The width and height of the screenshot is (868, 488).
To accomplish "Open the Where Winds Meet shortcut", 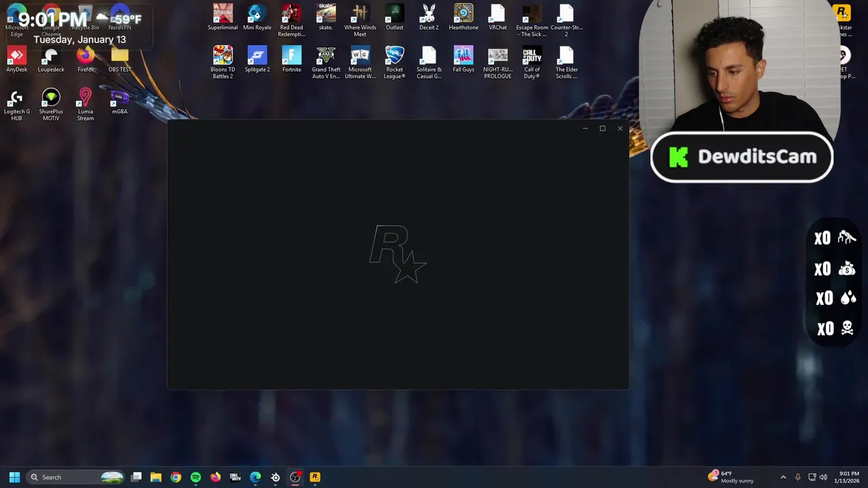I will point(360,20).
